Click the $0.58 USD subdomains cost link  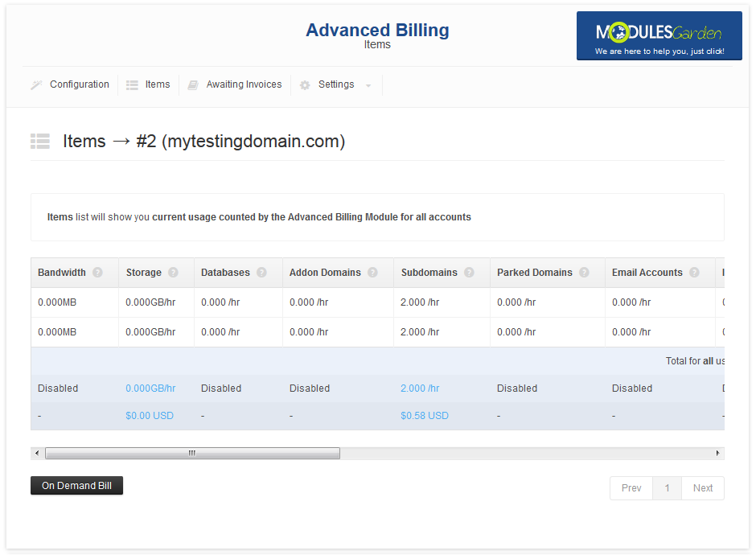425,416
